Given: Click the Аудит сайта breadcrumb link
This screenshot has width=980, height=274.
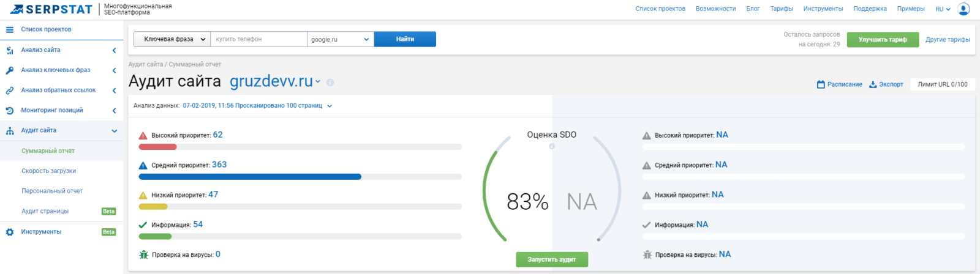Looking at the screenshot, I should point(146,64).
